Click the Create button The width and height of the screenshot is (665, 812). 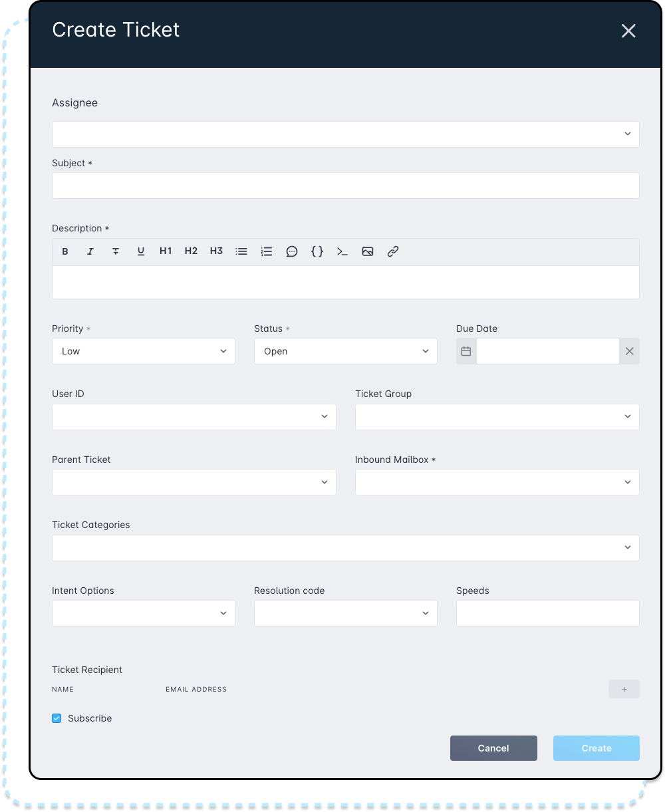pyautogui.click(x=597, y=748)
